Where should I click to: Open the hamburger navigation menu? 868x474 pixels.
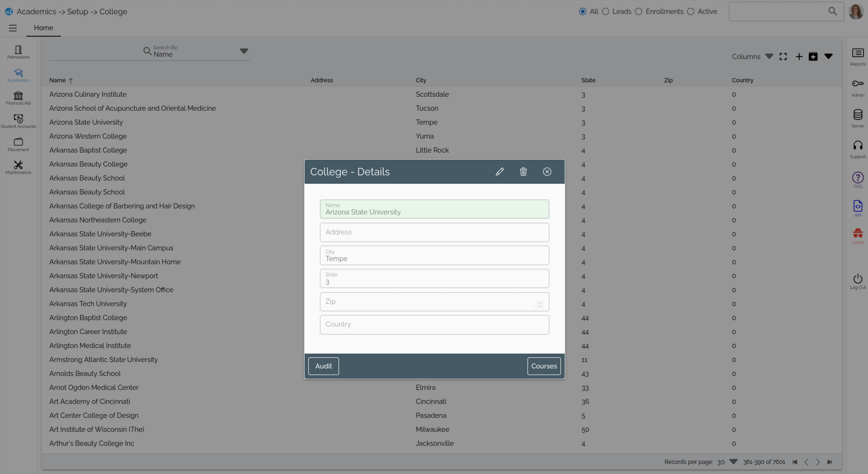(13, 27)
